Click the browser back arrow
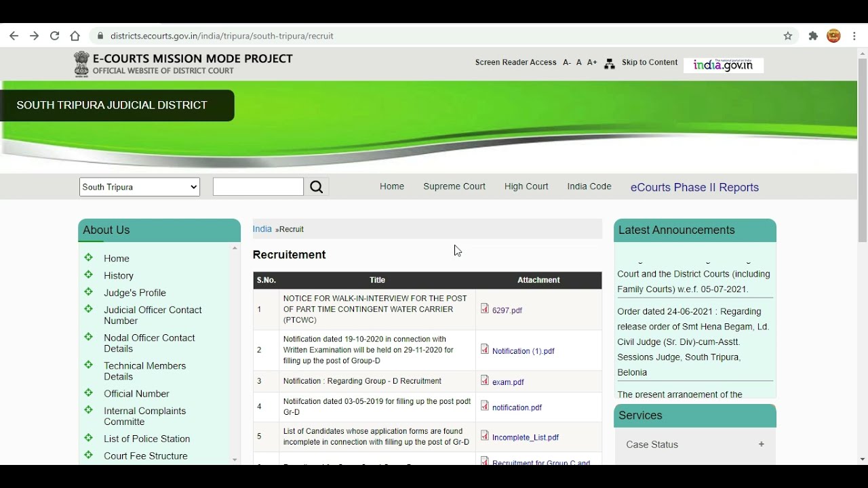868x488 pixels. (14, 36)
